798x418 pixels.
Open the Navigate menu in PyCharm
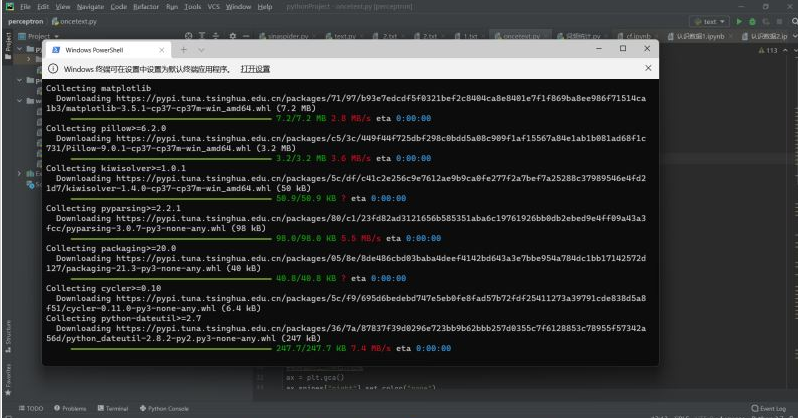tap(90, 7)
